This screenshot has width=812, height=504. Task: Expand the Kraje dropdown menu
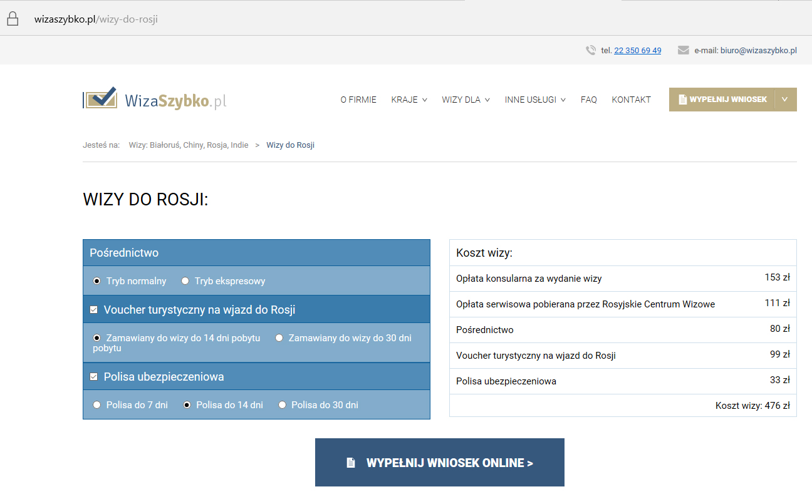[409, 100]
